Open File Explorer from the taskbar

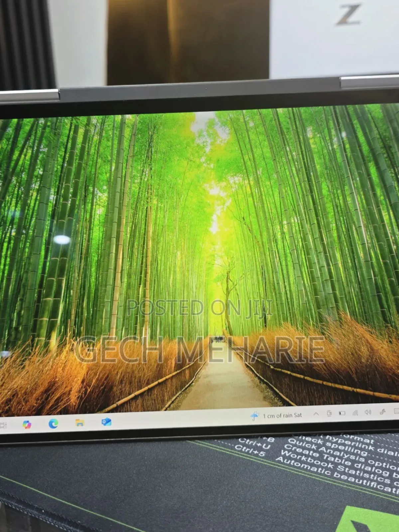click(x=80, y=423)
